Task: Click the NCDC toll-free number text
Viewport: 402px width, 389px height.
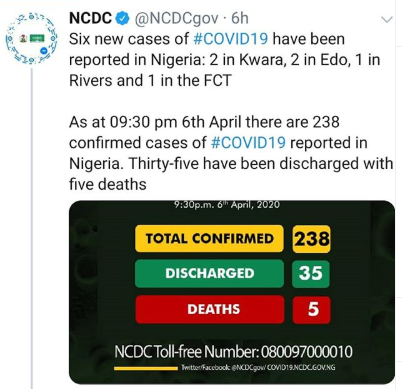Action: tap(233, 352)
